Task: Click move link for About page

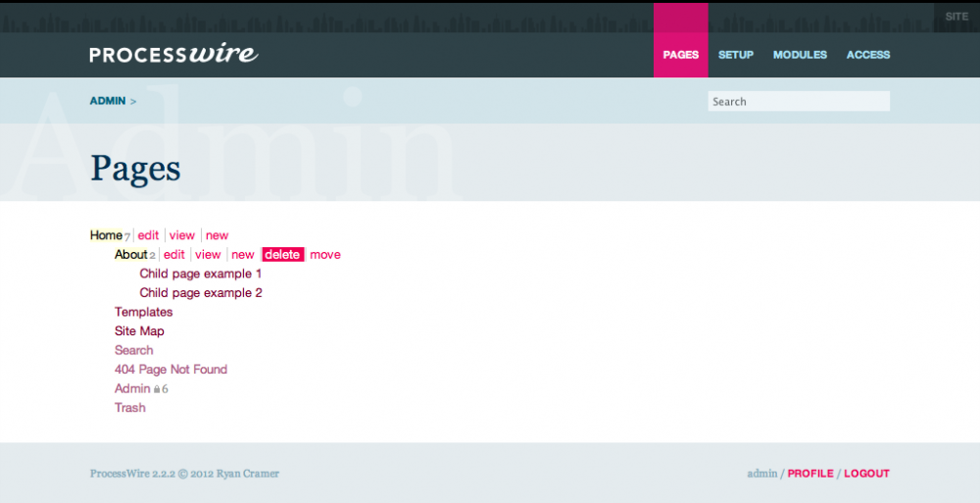Action: point(325,255)
